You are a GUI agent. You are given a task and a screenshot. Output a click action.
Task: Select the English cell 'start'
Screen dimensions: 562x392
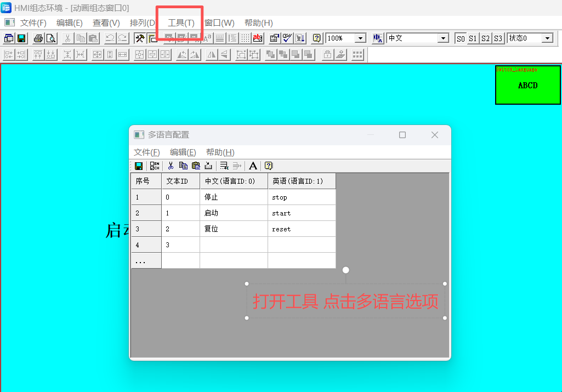click(x=302, y=213)
